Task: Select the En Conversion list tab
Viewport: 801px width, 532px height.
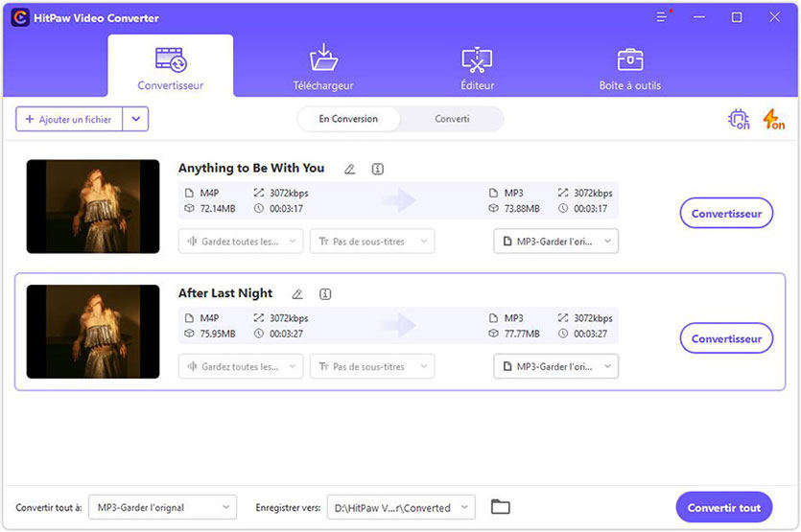Action: 348,119
